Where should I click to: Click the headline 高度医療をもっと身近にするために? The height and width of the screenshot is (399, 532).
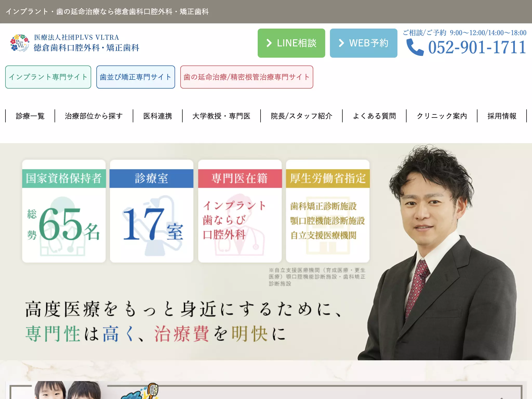tap(184, 309)
